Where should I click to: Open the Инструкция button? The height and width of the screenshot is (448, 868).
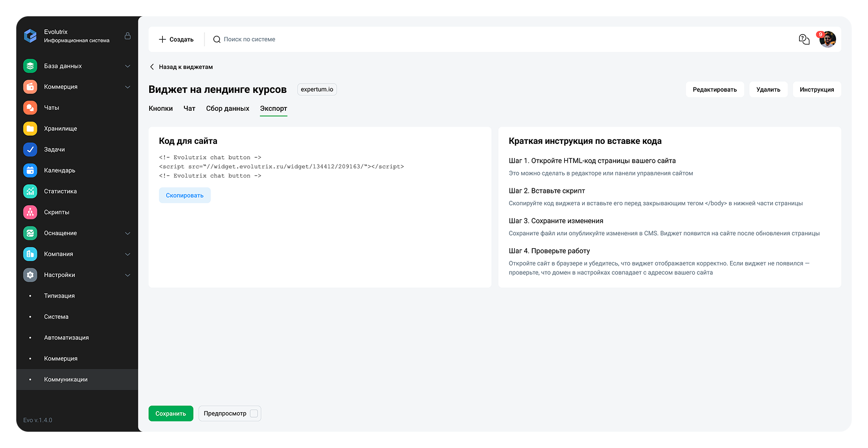click(x=817, y=90)
